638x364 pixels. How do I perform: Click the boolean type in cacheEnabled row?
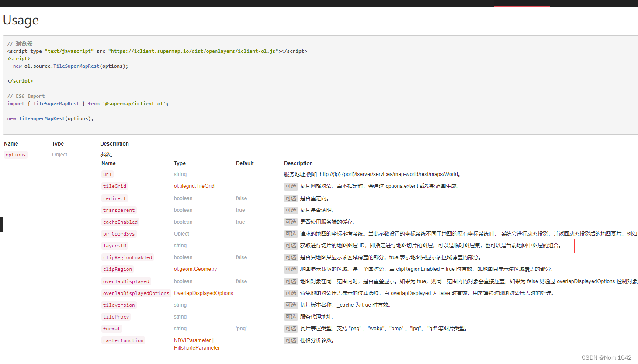click(183, 222)
